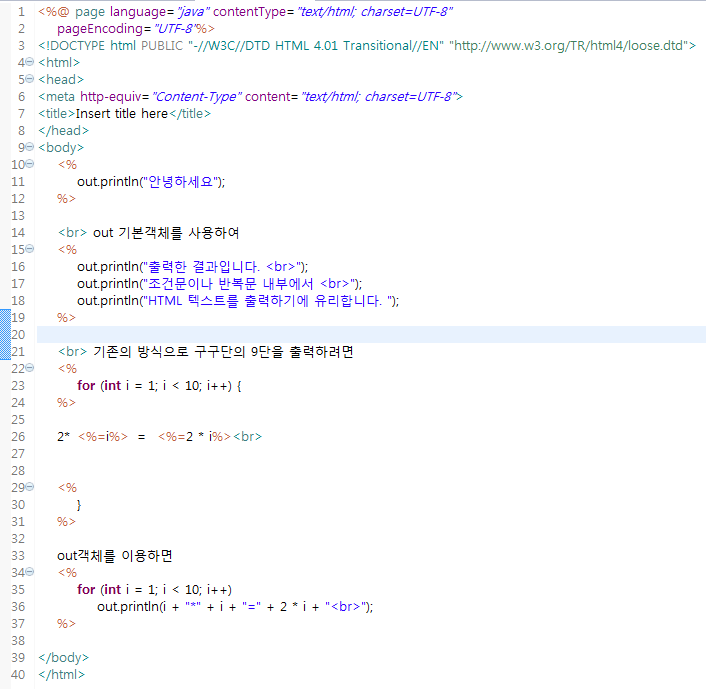Collapse scriptlet fold marker on line 22
The image size is (706, 689).
[x=29, y=367]
